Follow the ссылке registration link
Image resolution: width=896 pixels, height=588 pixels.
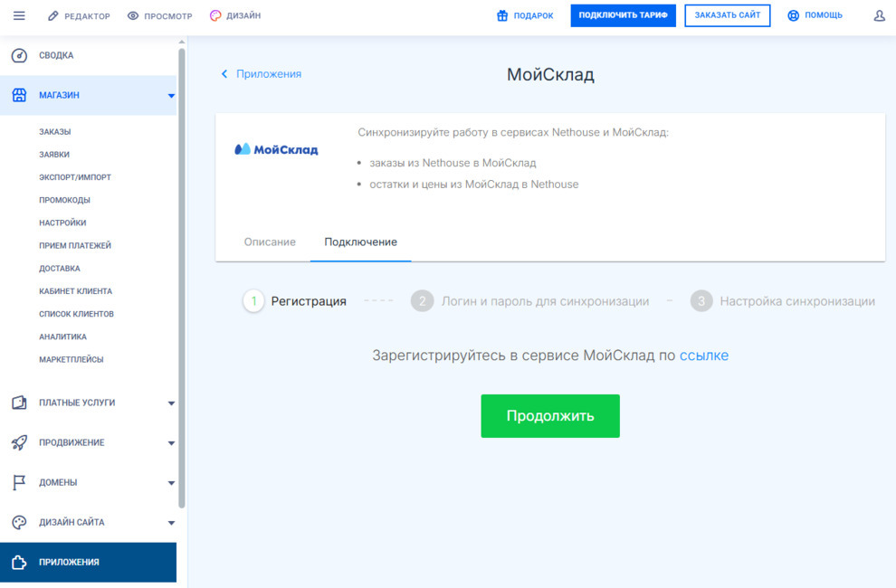(x=704, y=356)
